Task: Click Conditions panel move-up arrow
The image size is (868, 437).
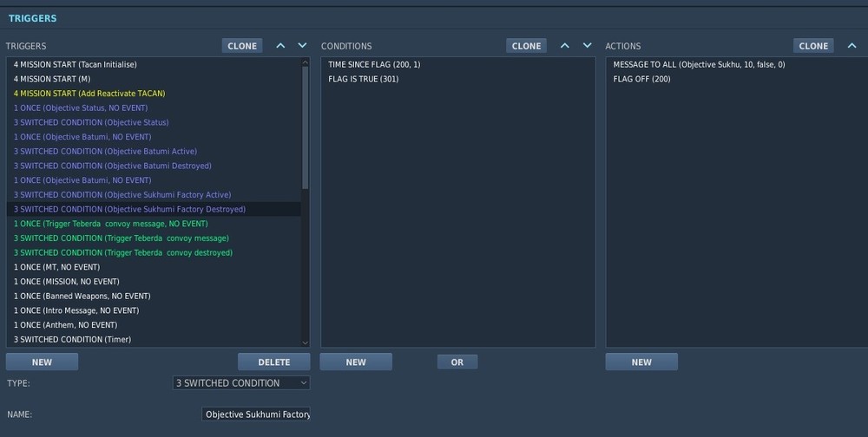Action: pos(565,45)
